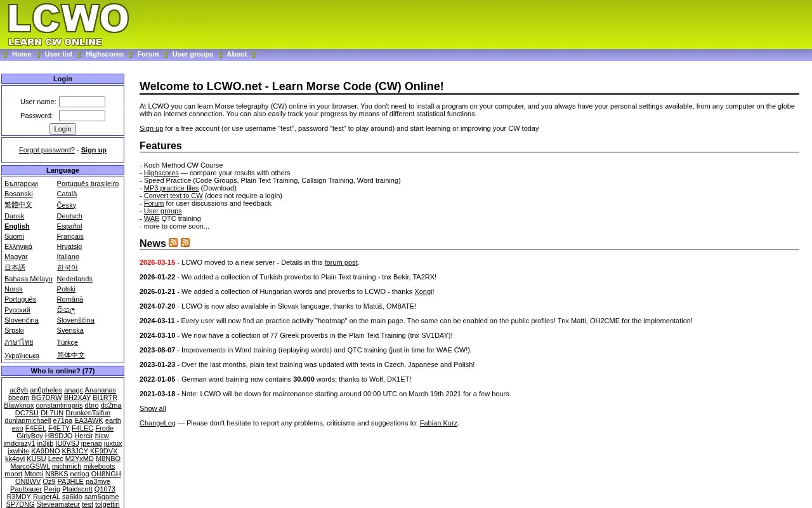The image size is (812, 508).
Task: Select the Türkçe language link
Action: point(68,342)
